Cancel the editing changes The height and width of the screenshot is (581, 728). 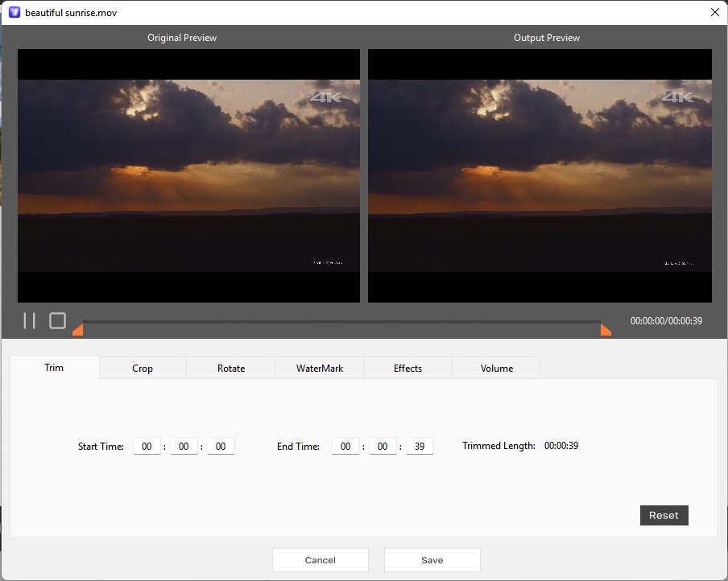(x=320, y=560)
